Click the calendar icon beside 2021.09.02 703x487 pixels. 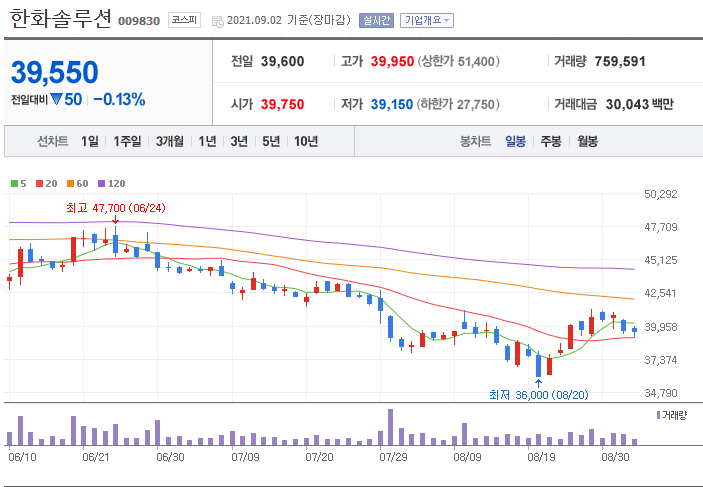point(217,21)
